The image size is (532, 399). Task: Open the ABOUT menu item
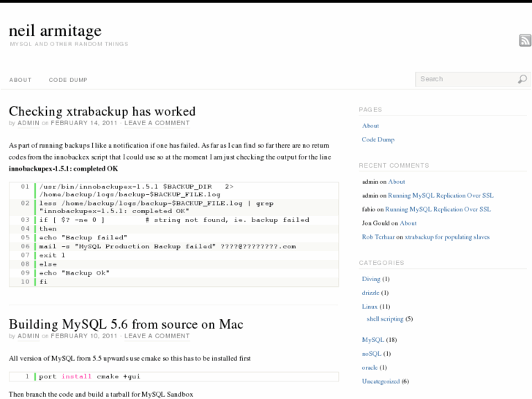click(20, 80)
